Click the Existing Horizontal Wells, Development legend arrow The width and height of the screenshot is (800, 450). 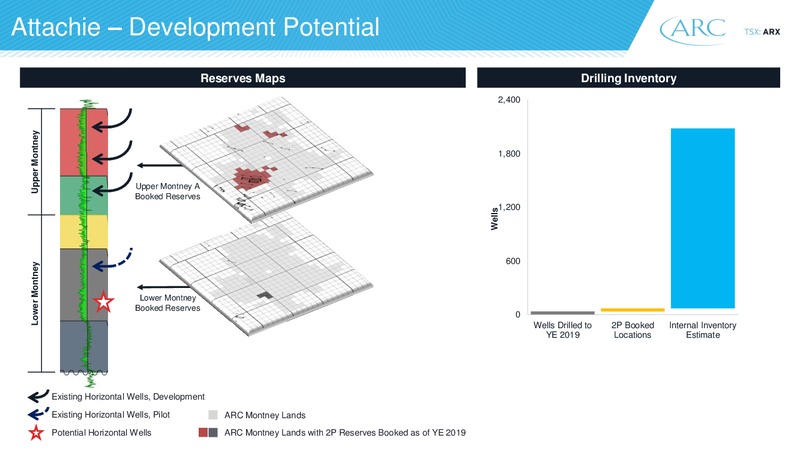38,396
